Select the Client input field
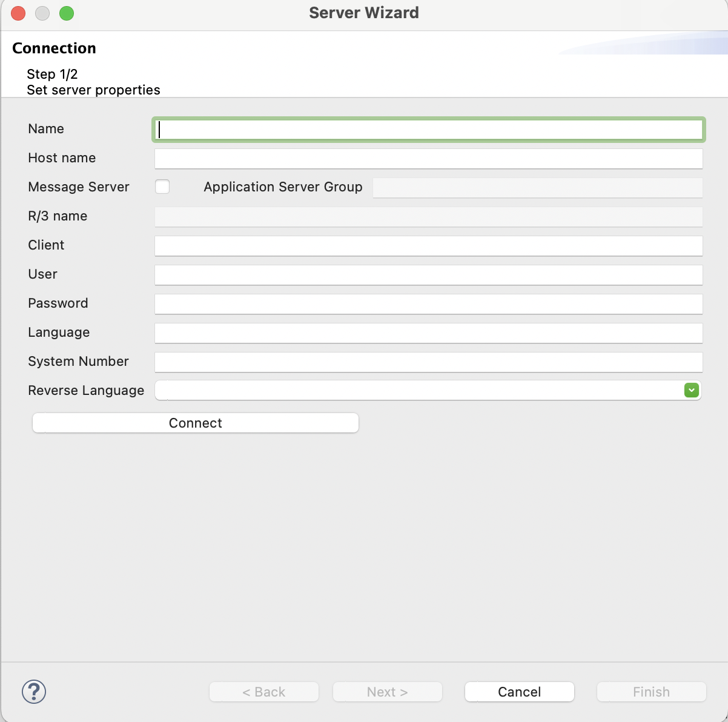This screenshot has width=728, height=722. [429, 246]
